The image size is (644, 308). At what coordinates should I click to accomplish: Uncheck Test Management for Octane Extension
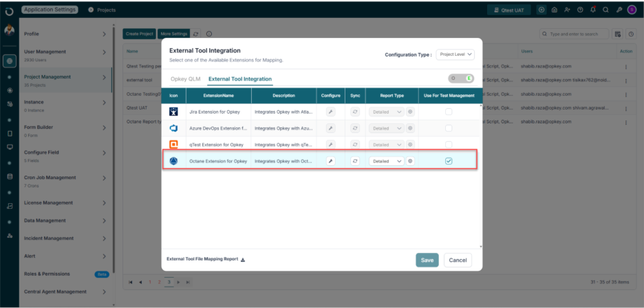point(449,161)
